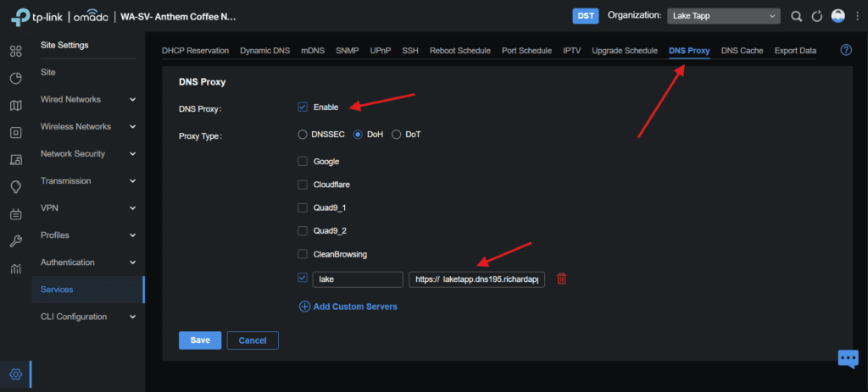Click the DST badge
The image size is (868, 392).
586,16
